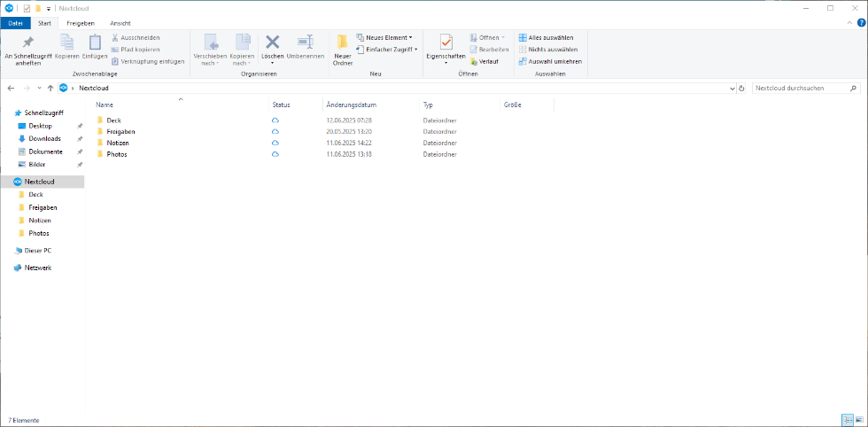This screenshot has width=868, height=427.
Task: Click the Eigenschaften checkmark icon
Action: pos(446,42)
